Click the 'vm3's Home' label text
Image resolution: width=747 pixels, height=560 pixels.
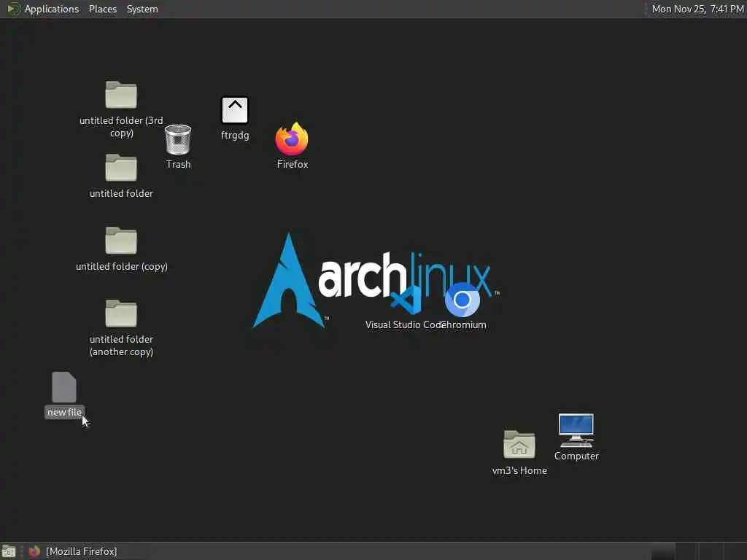519,470
